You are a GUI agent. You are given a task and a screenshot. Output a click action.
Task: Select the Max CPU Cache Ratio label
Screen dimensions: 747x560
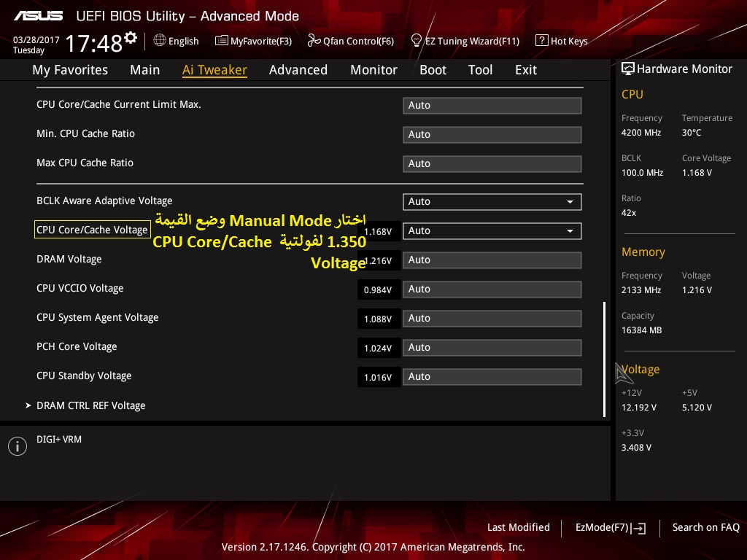(x=85, y=163)
